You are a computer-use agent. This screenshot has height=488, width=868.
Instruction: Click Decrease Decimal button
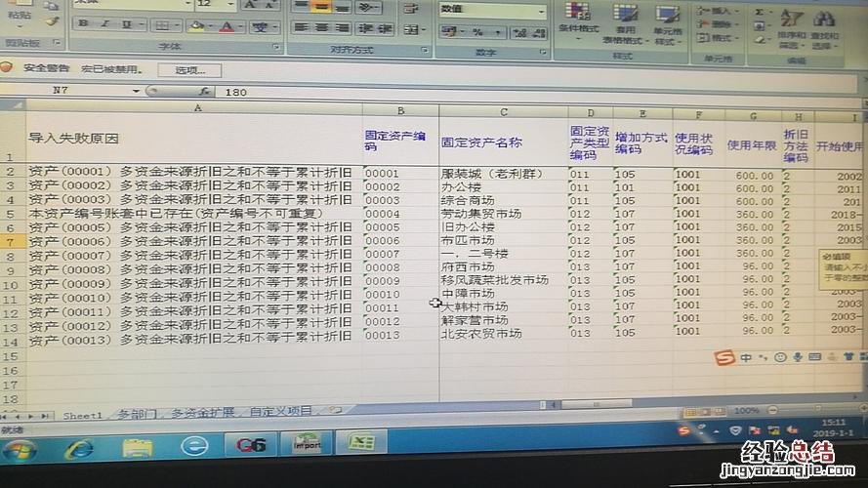(x=539, y=34)
